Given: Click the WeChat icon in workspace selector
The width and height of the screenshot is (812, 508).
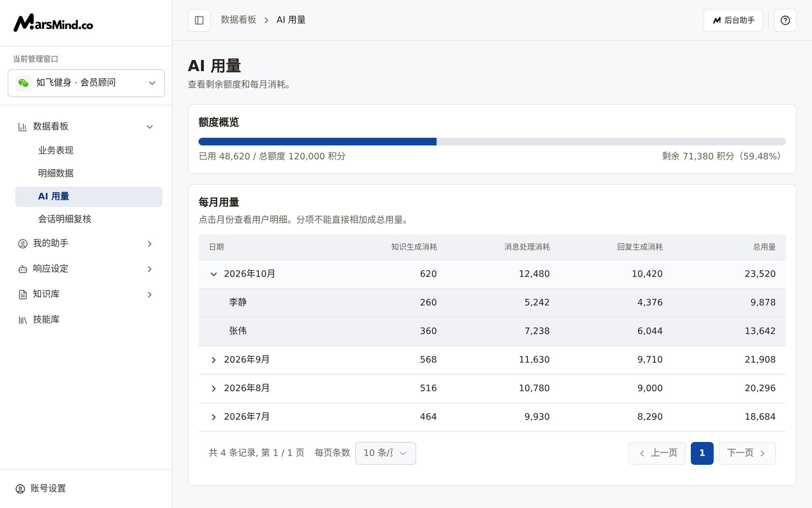Looking at the screenshot, I should coord(23,83).
